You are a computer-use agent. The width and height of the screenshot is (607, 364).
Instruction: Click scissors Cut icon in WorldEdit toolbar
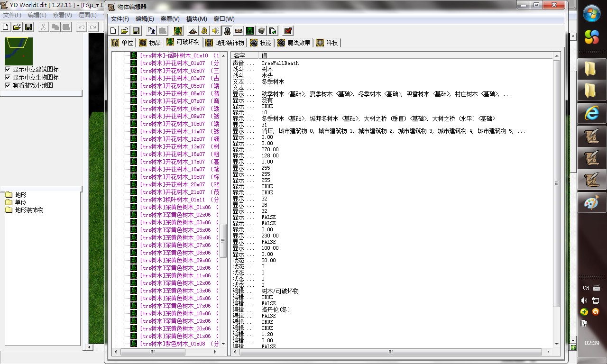pos(43,27)
